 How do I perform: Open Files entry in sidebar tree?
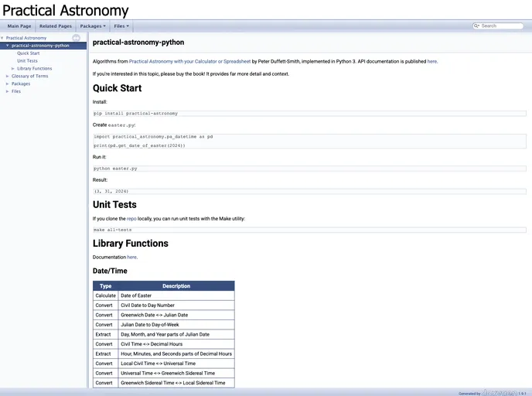click(16, 91)
